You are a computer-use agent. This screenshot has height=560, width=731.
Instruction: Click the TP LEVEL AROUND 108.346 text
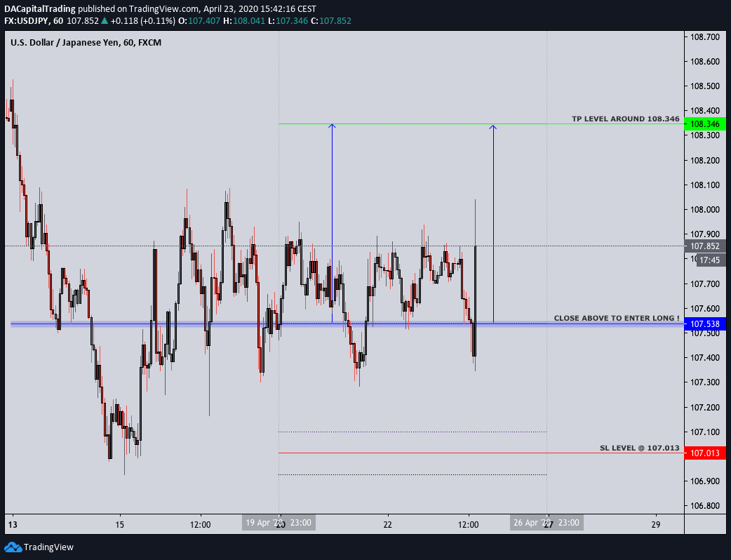click(626, 119)
